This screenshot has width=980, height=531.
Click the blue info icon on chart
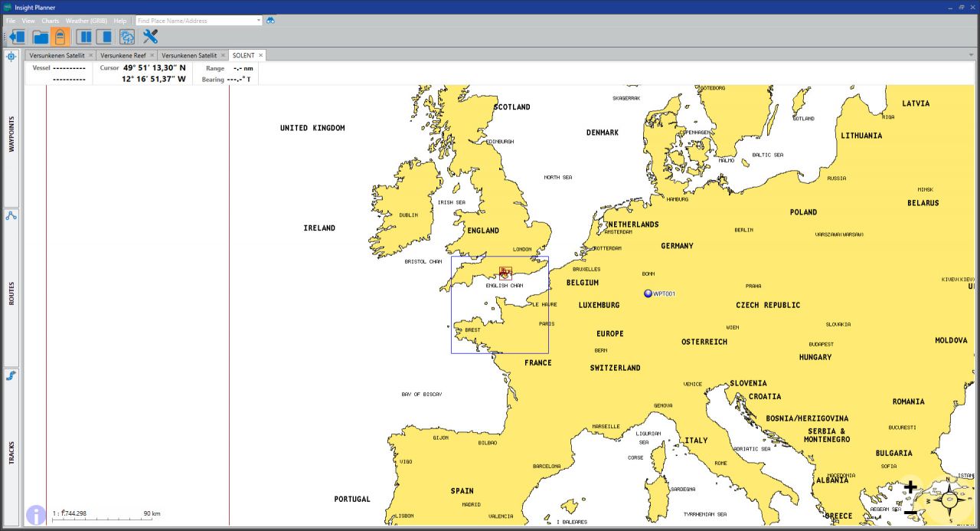[36, 515]
